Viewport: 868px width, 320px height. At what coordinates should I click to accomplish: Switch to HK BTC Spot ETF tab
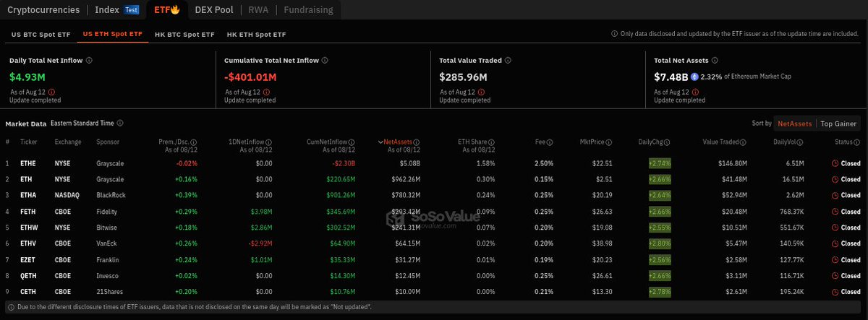coord(185,34)
